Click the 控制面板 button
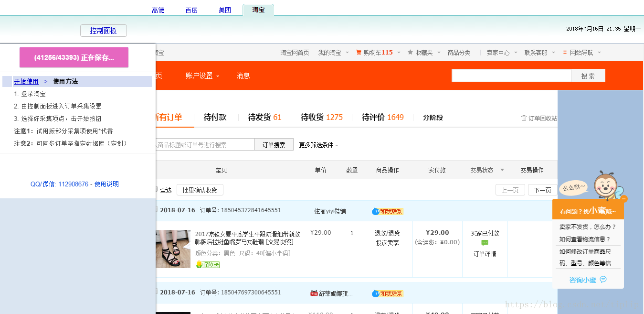Screen dimensions: 644x314 tap(104, 31)
